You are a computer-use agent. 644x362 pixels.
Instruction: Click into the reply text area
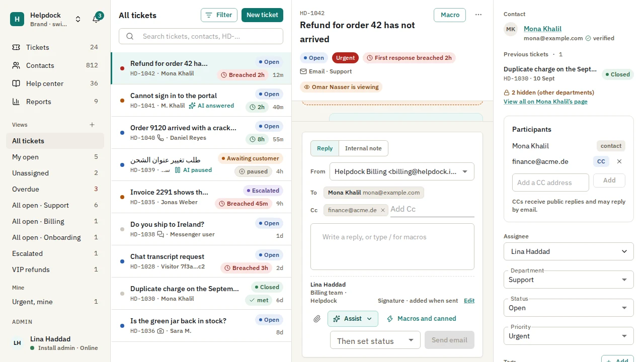coord(392,247)
